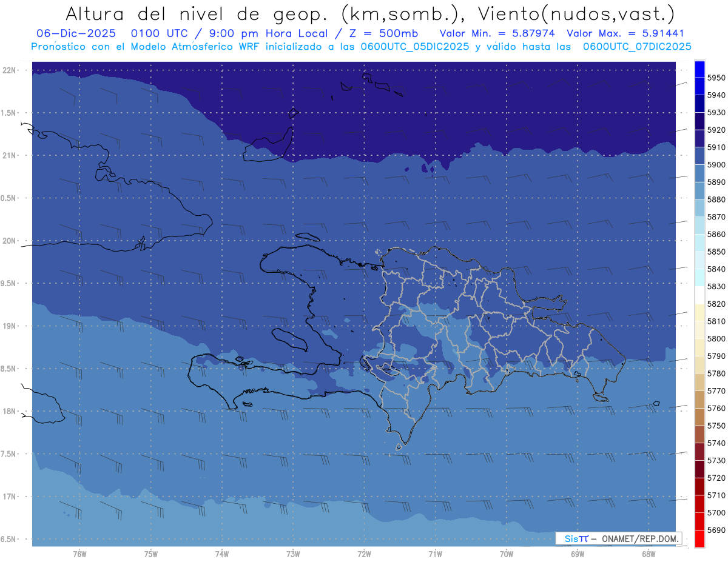Click the longitude label 73W
Image resolution: width=728 pixels, height=562 pixels.
(293, 554)
